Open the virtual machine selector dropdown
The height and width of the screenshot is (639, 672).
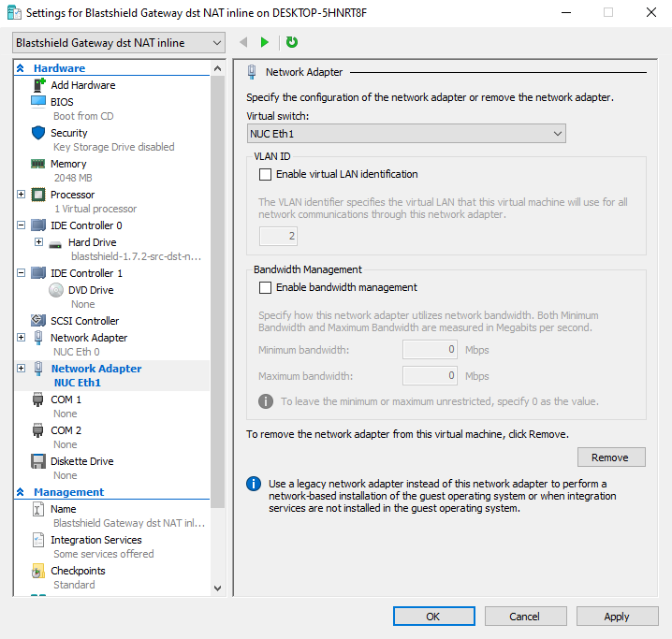point(119,43)
